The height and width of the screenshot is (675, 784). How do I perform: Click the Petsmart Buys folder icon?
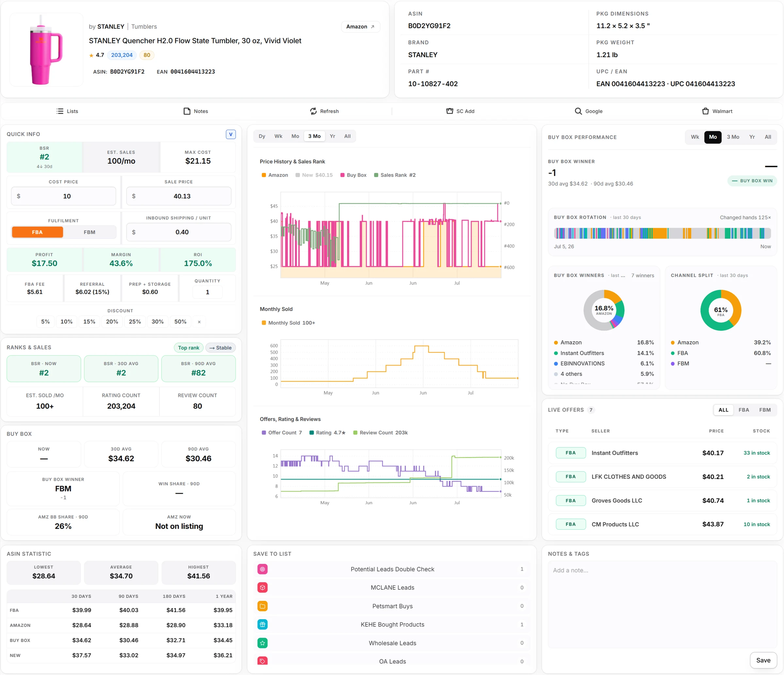pyautogui.click(x=263, y=606)
